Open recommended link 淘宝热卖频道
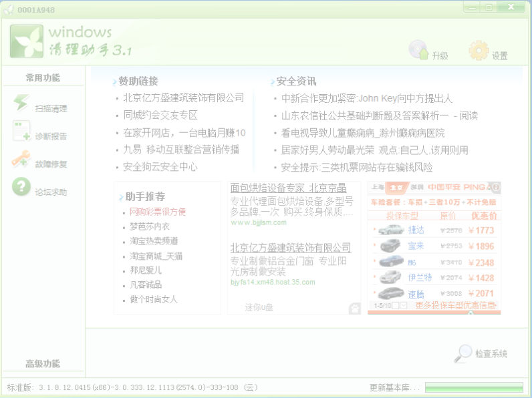The width and height of the screenshot is (532, 398). 154,241
